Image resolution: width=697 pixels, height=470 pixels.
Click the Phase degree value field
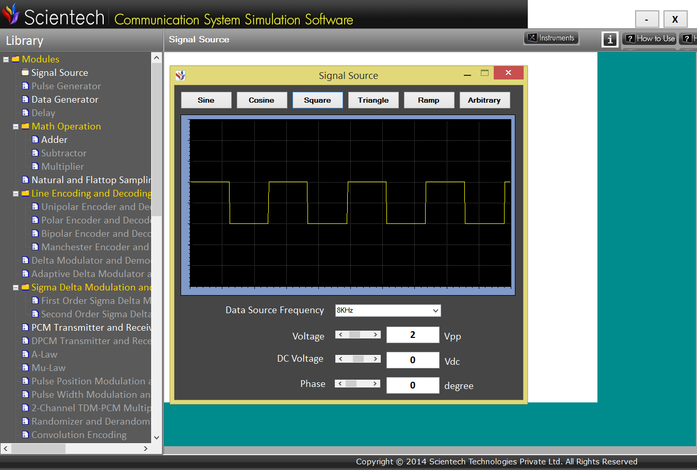[413, 385]
